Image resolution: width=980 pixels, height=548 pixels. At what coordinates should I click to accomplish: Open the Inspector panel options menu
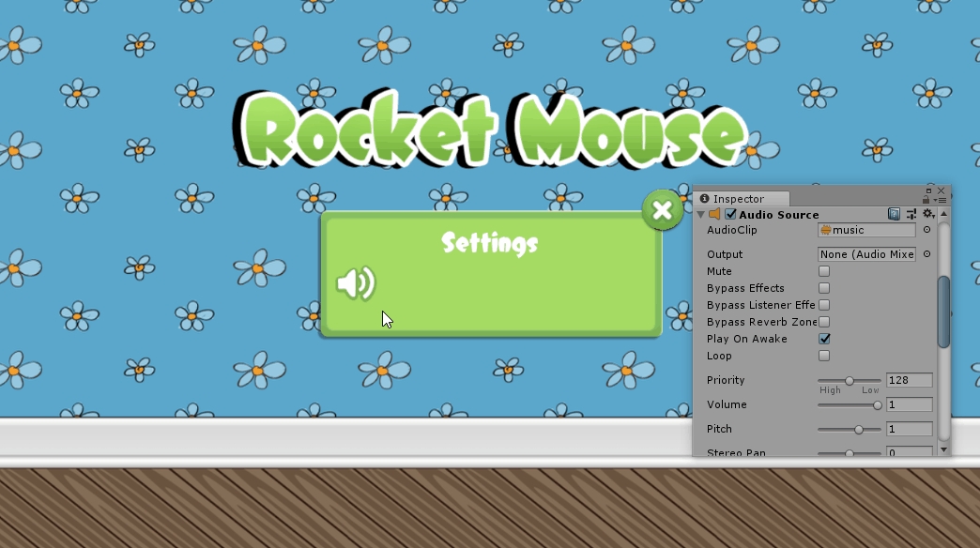[x=942, y=199]
